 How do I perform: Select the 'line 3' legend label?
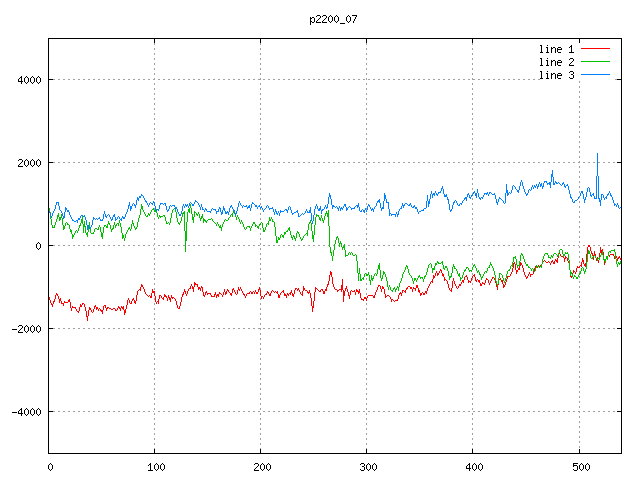(556, 75)
